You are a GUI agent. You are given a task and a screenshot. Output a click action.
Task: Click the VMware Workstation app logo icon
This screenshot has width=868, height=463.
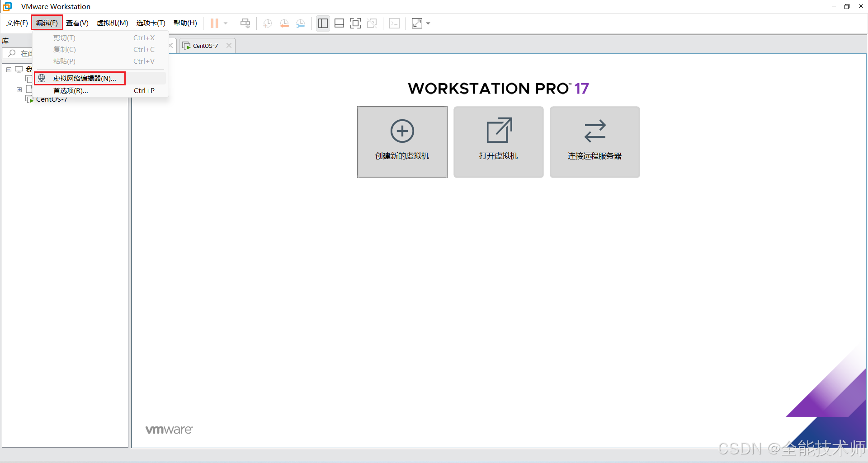[x=7, y=6]
